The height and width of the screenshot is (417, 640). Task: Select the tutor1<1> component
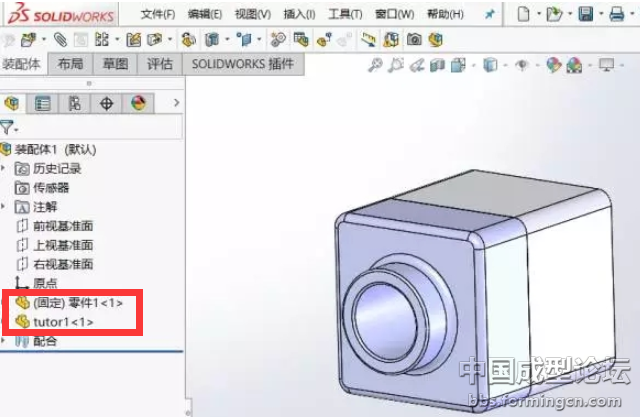(63, 322)
